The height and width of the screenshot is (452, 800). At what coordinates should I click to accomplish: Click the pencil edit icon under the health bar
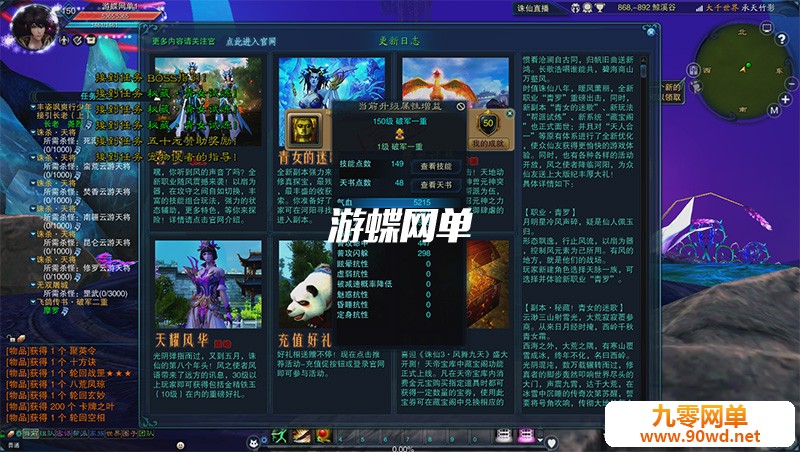(x=78, y=40)
